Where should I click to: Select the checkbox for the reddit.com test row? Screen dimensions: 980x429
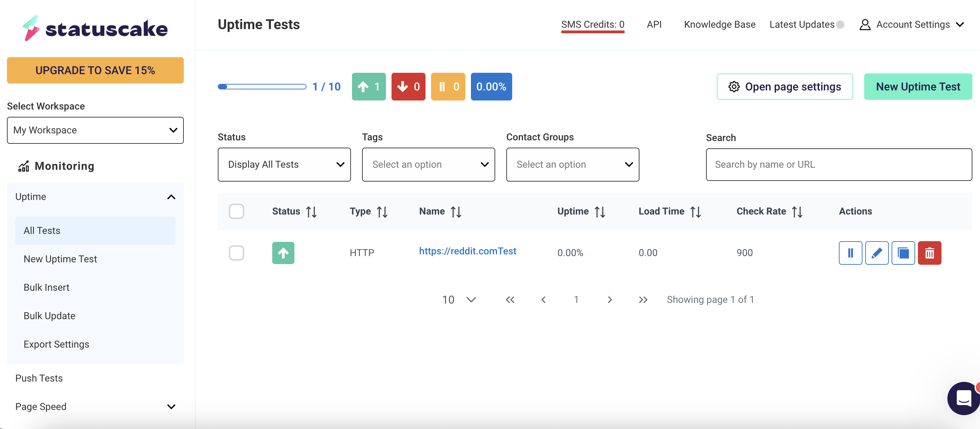click(237, 253)
